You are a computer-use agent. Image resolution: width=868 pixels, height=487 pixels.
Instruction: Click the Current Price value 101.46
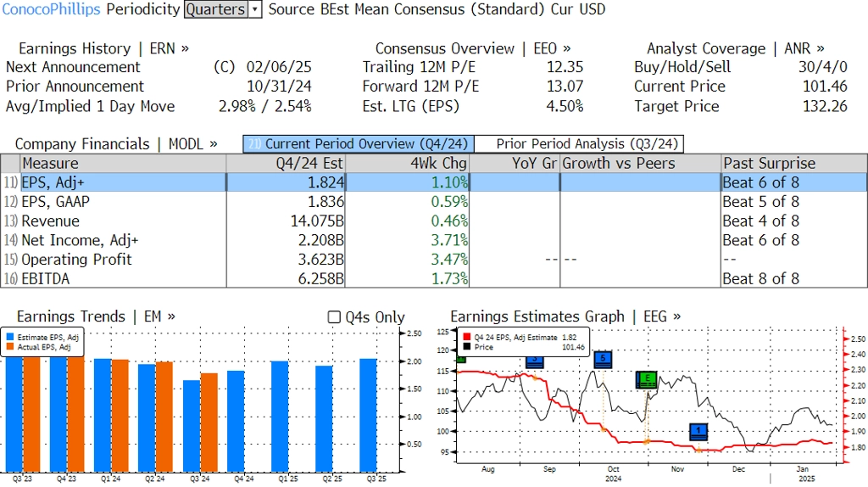825,87
